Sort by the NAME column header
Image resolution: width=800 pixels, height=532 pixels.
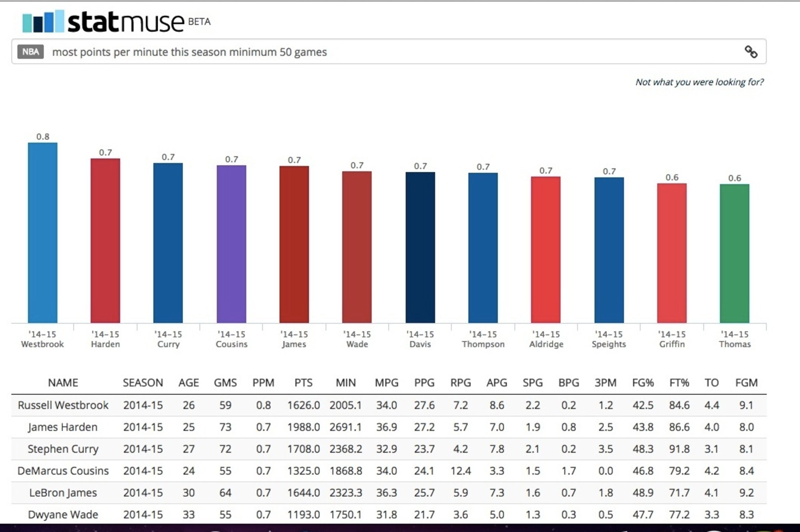(63, 383)
